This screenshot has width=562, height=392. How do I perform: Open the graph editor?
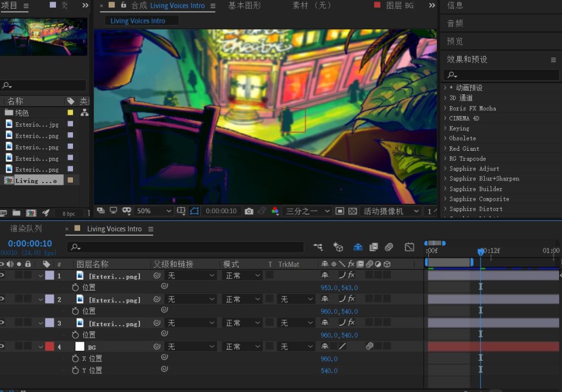tap(409, 247)
